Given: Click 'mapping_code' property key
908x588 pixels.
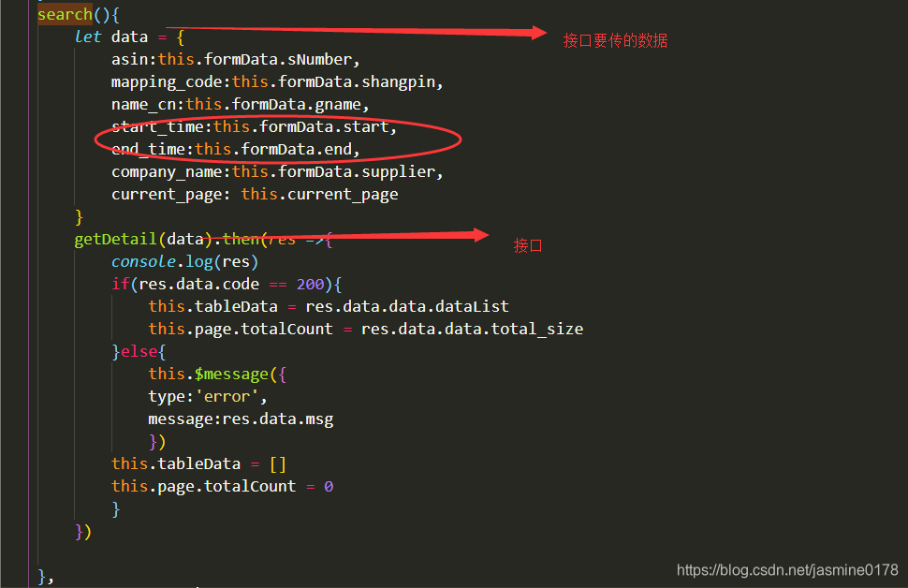Looking at the screenshot, I should pyautogui.click(x=167, y=82).
